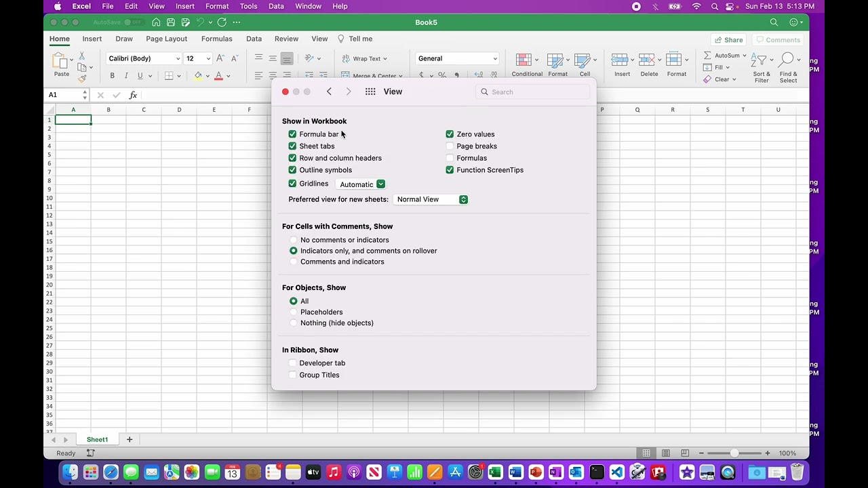Go back in the preferences dialog
868x488 pixels.
tap(329, 91)
